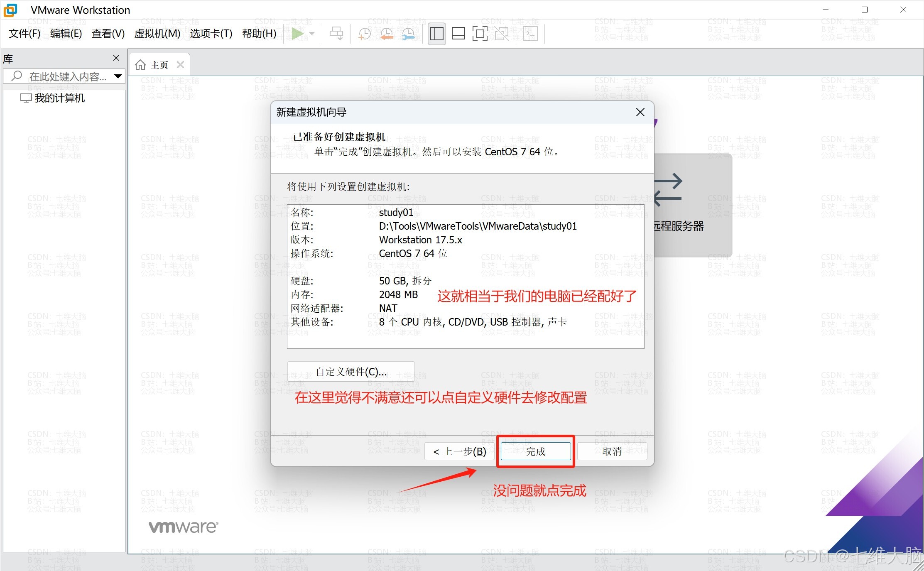
Task: Click the revert to snapshot icon
Action: click(386, 34)
